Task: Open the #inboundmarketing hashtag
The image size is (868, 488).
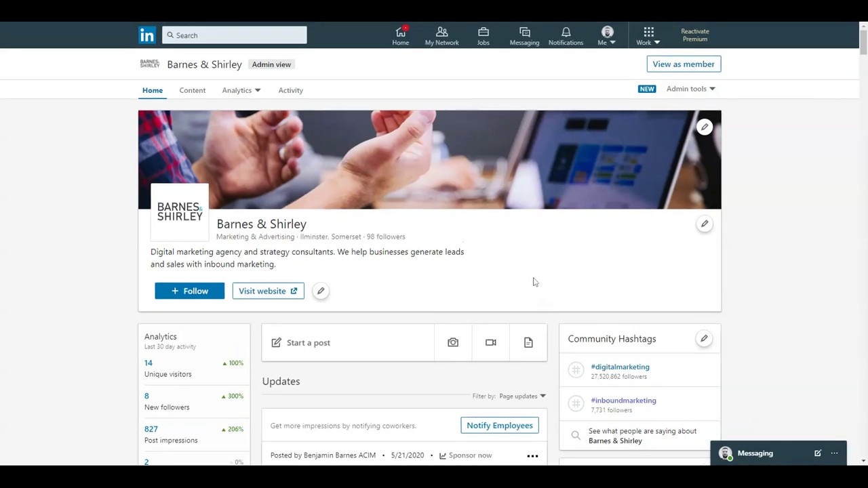Action: (623, 401)
